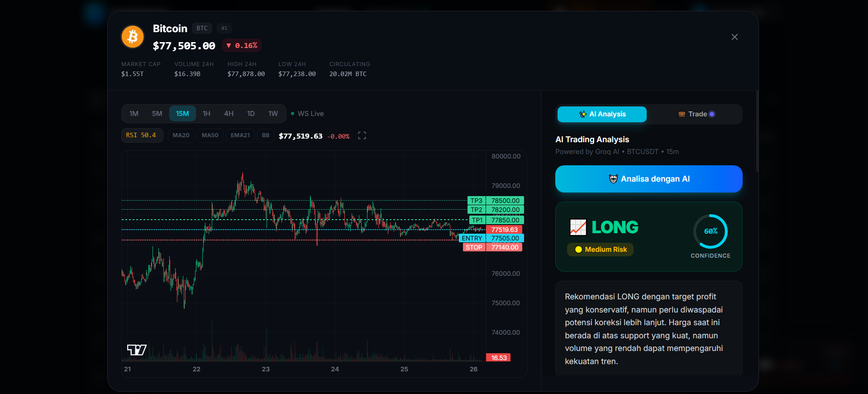
Task: Click the Powered by Groq AI subtitle
Action: point(617,152)
